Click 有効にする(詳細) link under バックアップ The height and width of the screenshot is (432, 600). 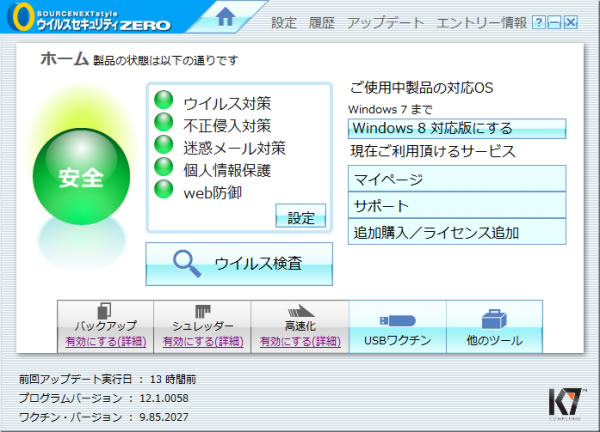[106, 342]
